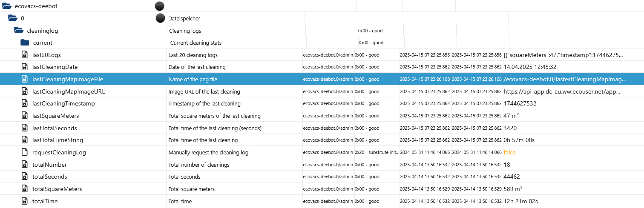Select the lastCleaningMapImageFile state name
This screenshot has width=644, height=208.
tap(68, 79)
